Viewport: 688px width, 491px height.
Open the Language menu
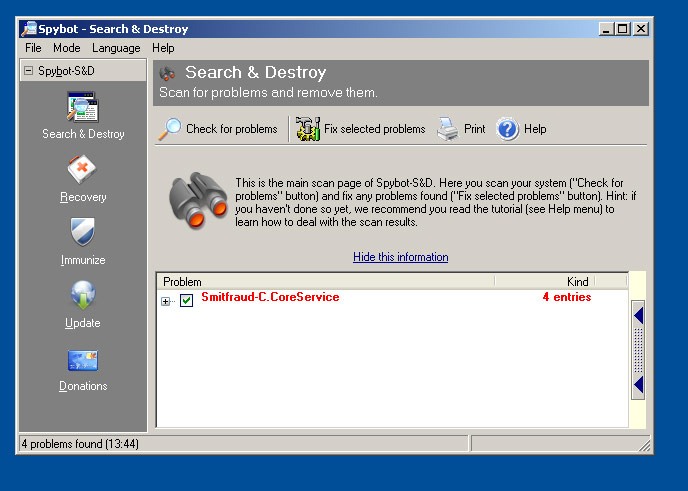pos(116,48)
